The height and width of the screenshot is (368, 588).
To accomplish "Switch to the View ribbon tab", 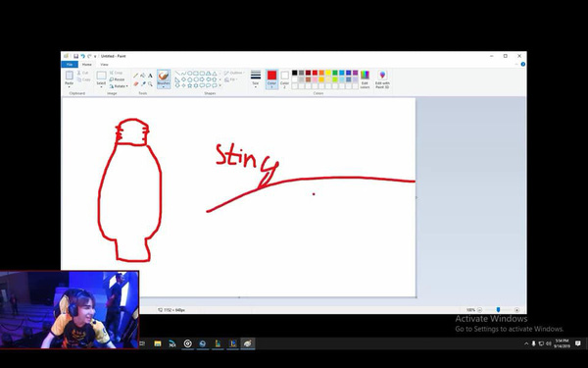I will coord(104,64).
